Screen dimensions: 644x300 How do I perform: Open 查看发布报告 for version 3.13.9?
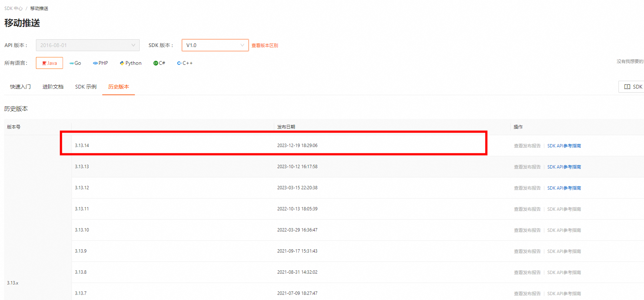click(x=527, y=251)
